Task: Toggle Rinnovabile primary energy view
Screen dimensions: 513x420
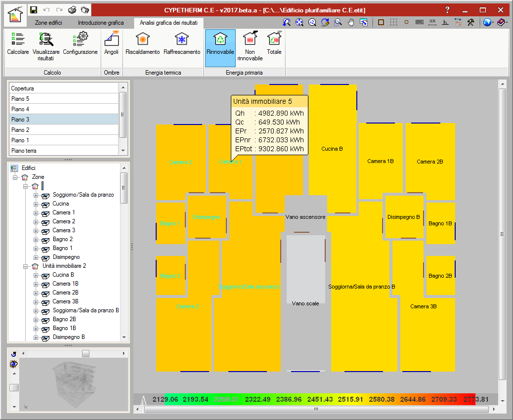Action: pyautogui.click(x=220, y=48)
